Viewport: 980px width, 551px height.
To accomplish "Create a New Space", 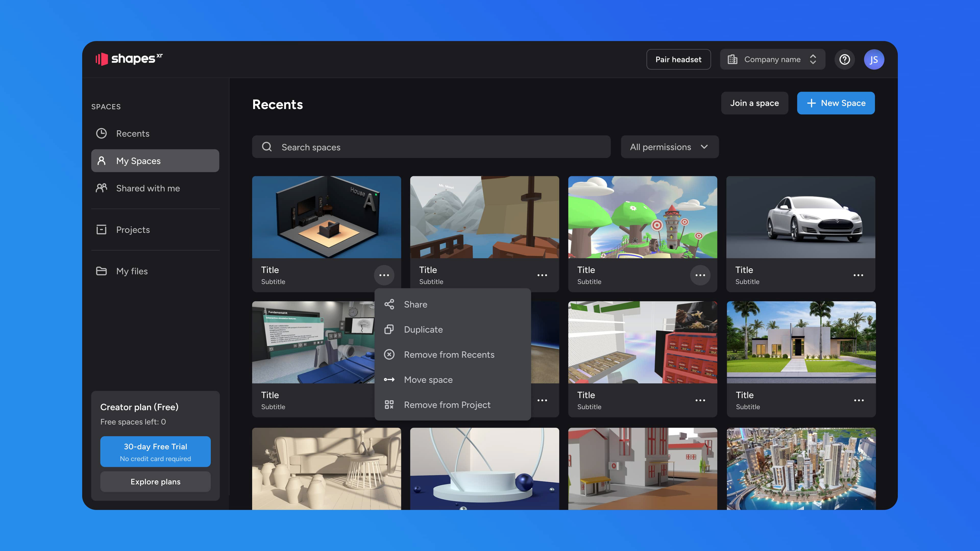I will pyautogui.click(x=836, y=103).
